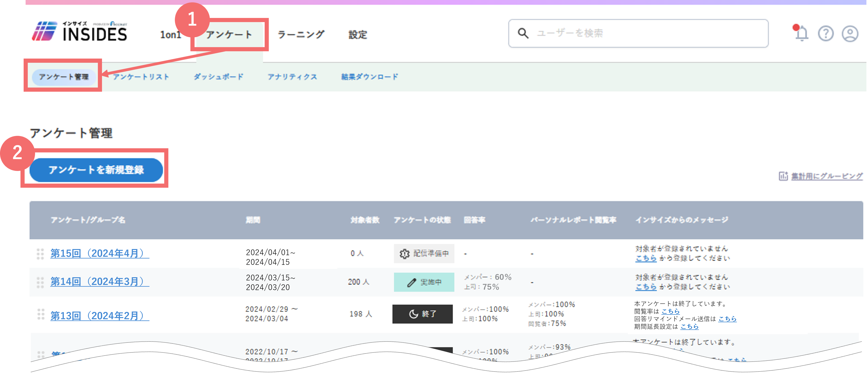Viewport: 868px width, 377px height.
Task: Click the gear icon in 配信準備中 status
Action: click(404, 254)
